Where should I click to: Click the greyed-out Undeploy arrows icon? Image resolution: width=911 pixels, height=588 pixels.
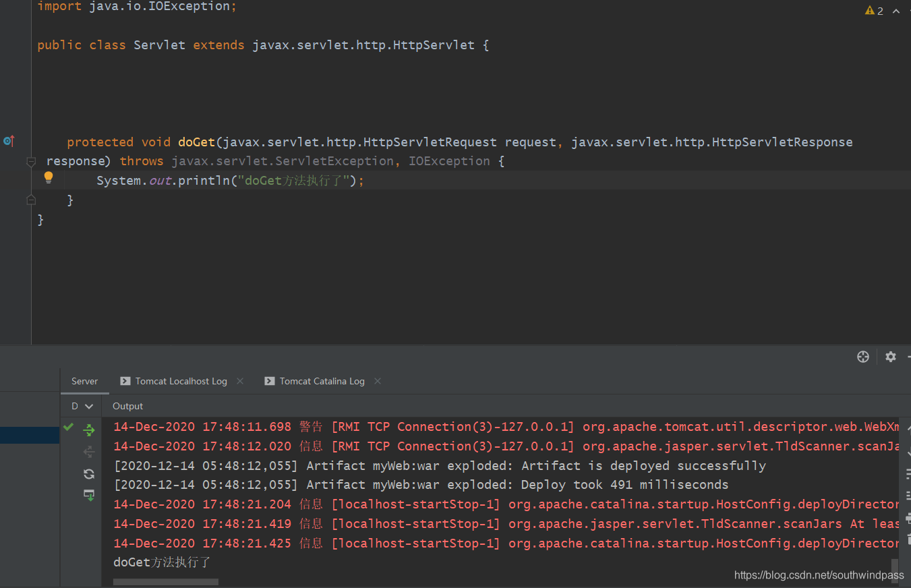tap(89, 452)
